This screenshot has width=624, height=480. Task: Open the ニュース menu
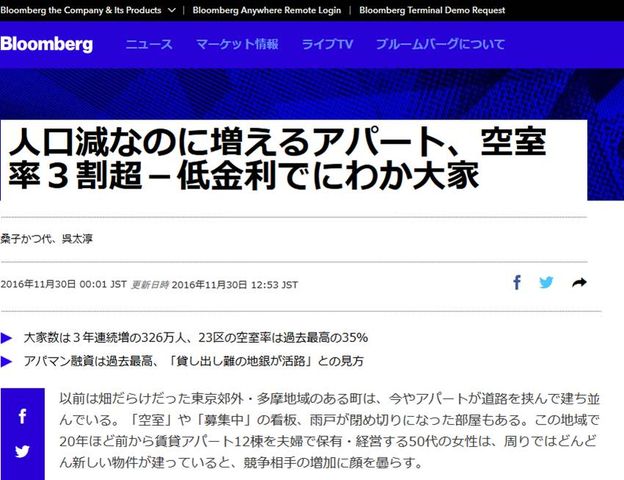coord(149,44)
